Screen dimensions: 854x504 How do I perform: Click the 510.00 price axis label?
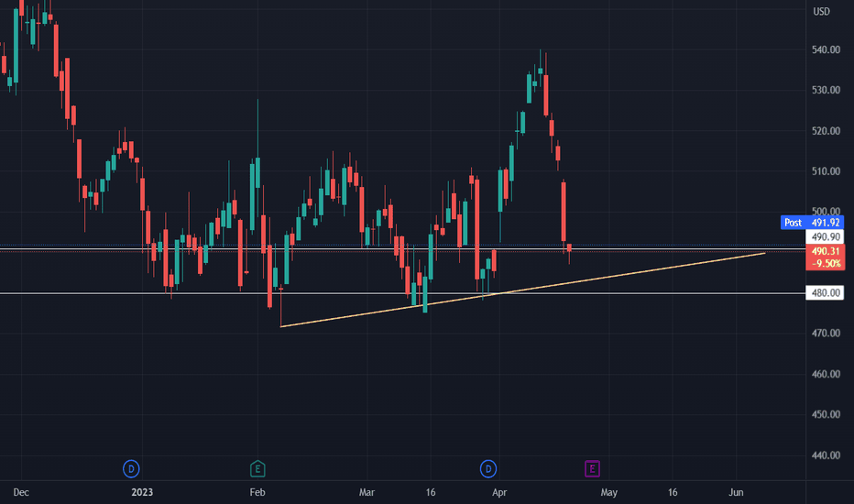tap(826, 171)
